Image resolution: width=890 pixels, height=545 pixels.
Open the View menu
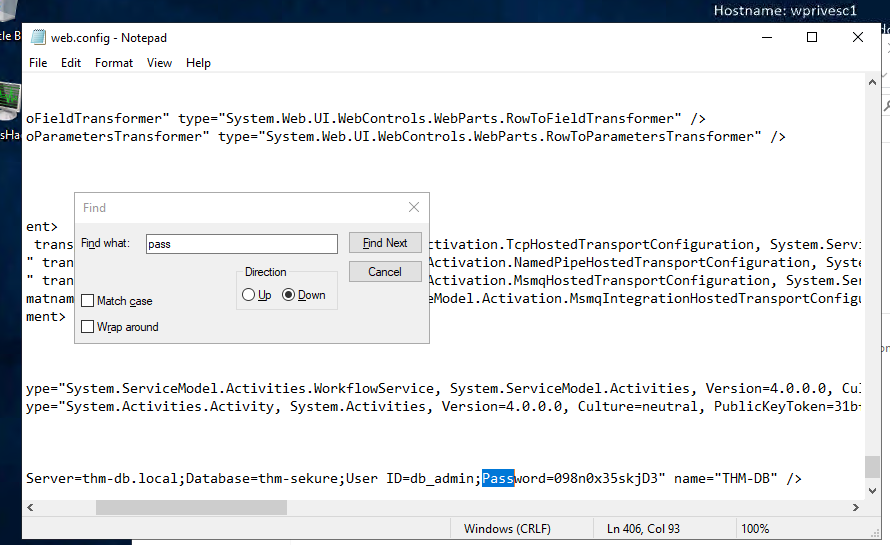[159, 63]
